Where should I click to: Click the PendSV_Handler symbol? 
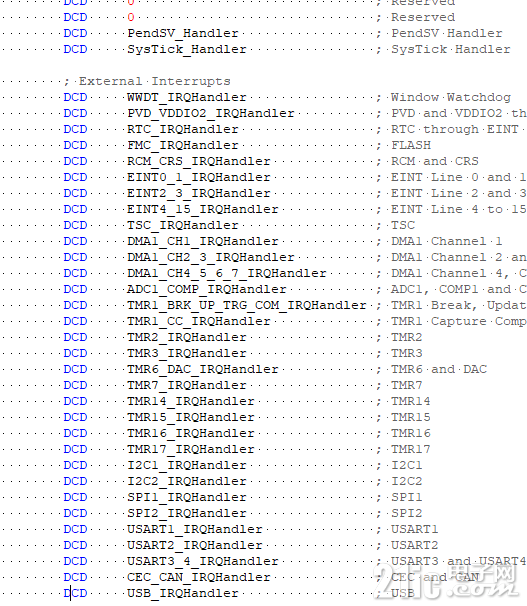[183, 33]
